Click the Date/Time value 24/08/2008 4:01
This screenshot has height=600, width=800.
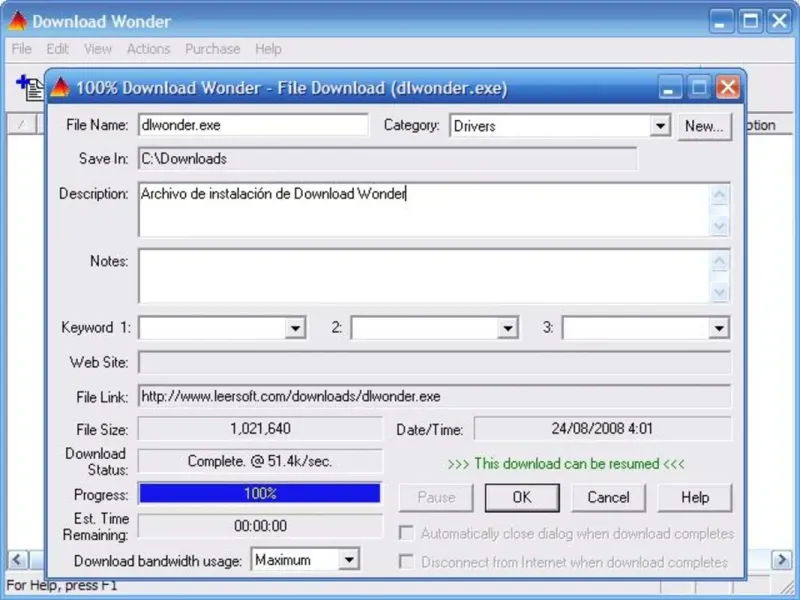point(602,429)
